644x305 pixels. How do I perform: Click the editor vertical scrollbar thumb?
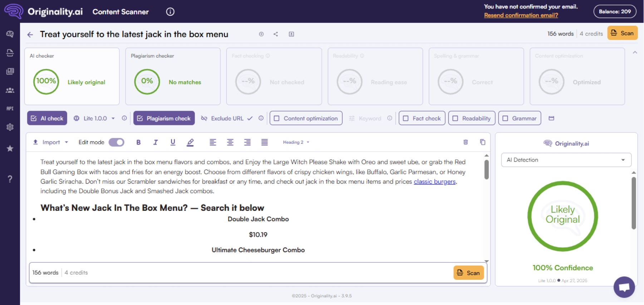486,169
